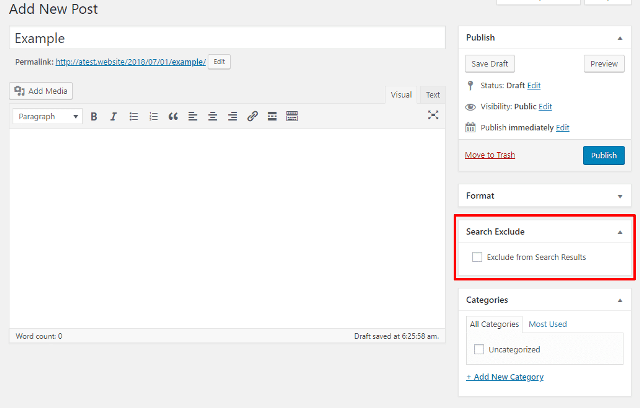Check the Uncategorized category
The width and height of the screenshot is (640, 408).
click(479, 349)
